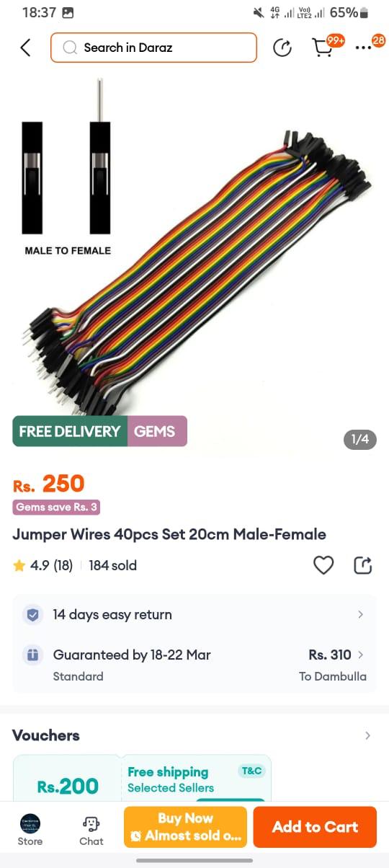The height and width of the screenshot is (868, 389).
Task: Tap the shield icon for easy return
Action: tap(32, 615)
